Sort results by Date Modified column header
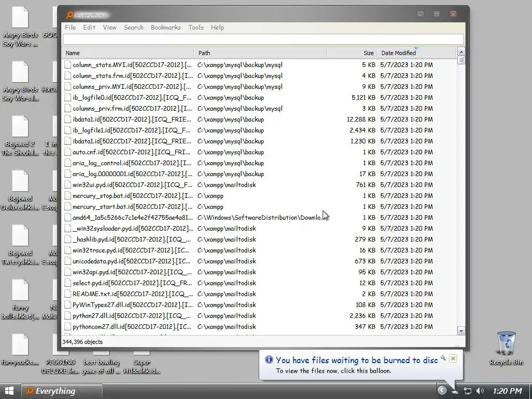532x399 pixels. 417,53
